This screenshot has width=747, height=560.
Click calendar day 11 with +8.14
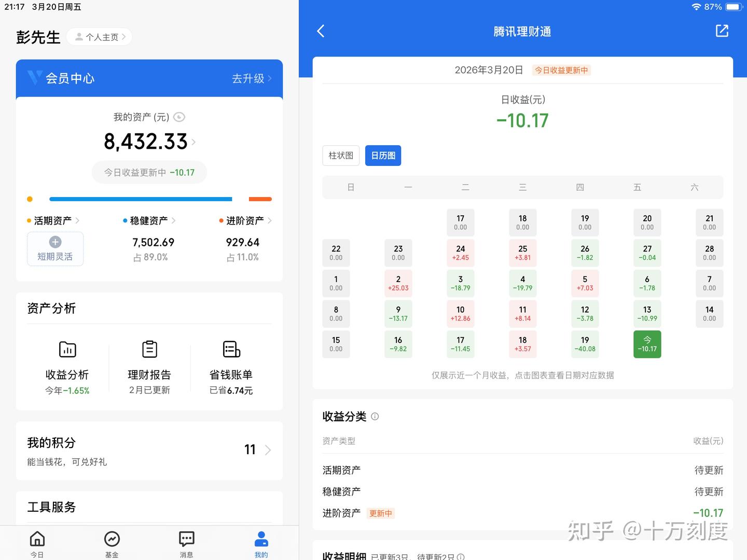tap(523, 314)
